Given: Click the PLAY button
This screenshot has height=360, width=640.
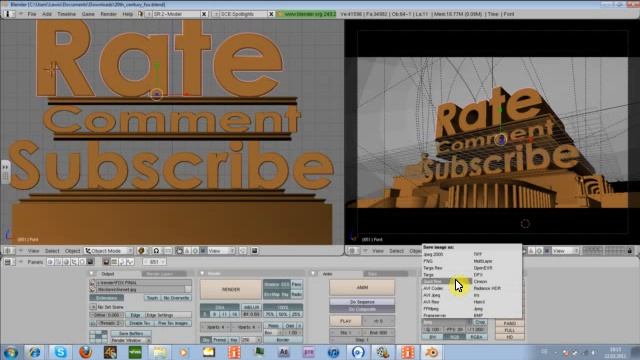Looking at the screenshot, I should coord(345,321).
